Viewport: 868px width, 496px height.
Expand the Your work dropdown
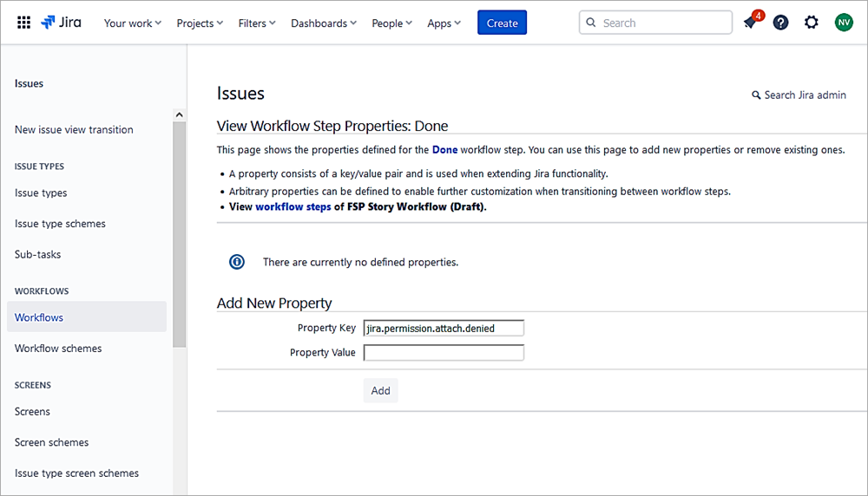coord(132,23)
